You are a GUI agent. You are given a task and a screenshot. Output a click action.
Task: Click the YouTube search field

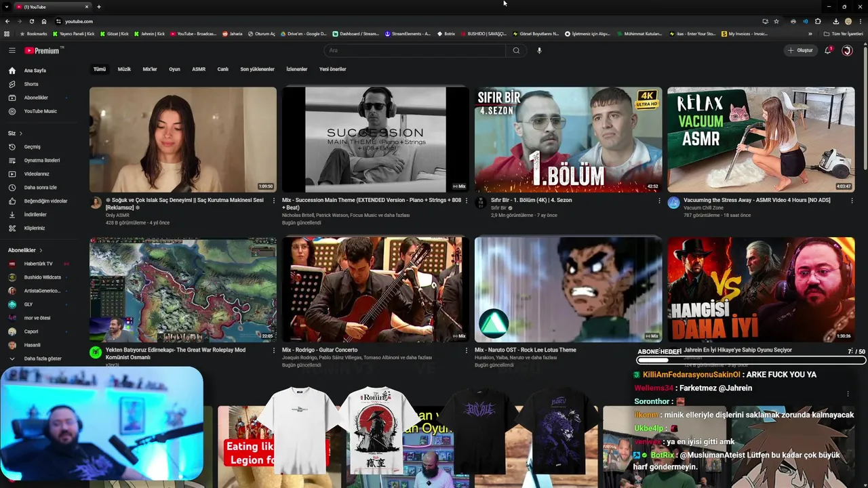point(414,50)
